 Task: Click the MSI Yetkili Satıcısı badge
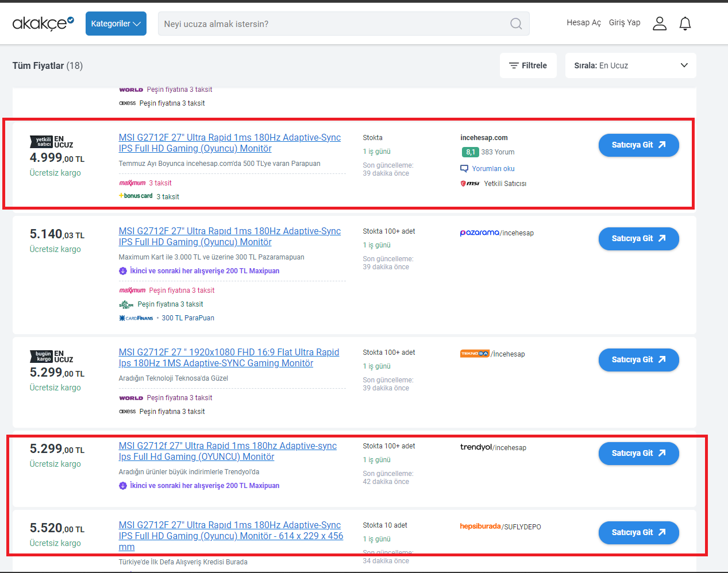click(x=493, y=184)
